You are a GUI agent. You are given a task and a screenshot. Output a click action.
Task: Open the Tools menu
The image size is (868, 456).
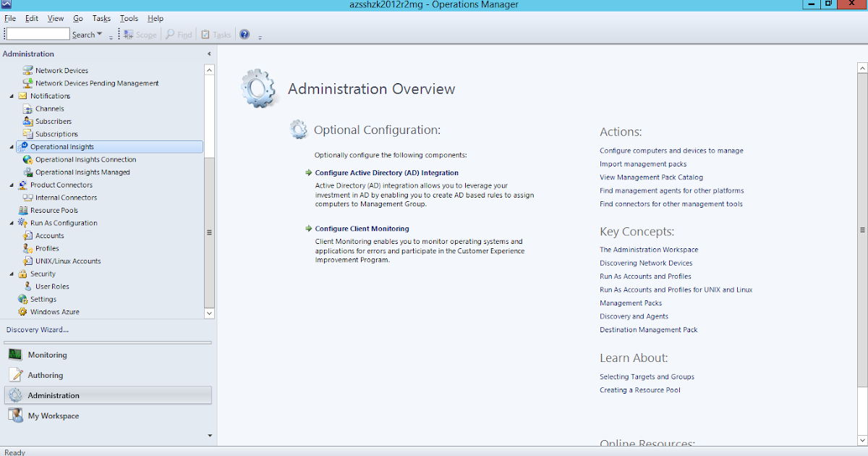point(128,18)
